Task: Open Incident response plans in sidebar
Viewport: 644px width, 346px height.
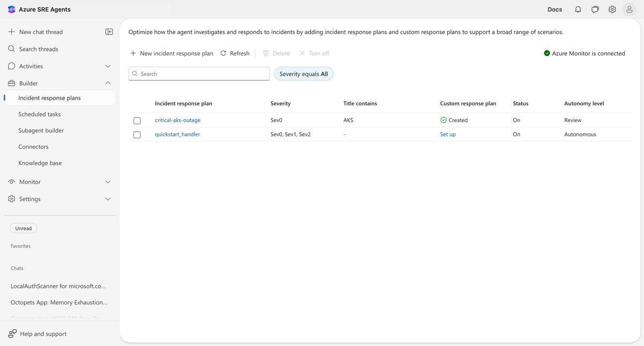Action: point(60,98)
